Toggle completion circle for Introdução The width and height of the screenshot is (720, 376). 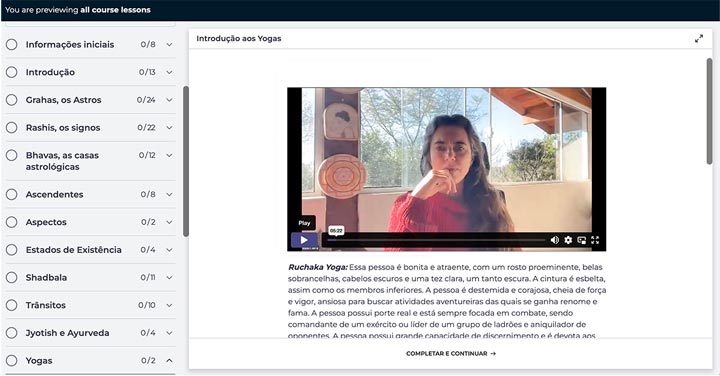[x=12, y=72]
